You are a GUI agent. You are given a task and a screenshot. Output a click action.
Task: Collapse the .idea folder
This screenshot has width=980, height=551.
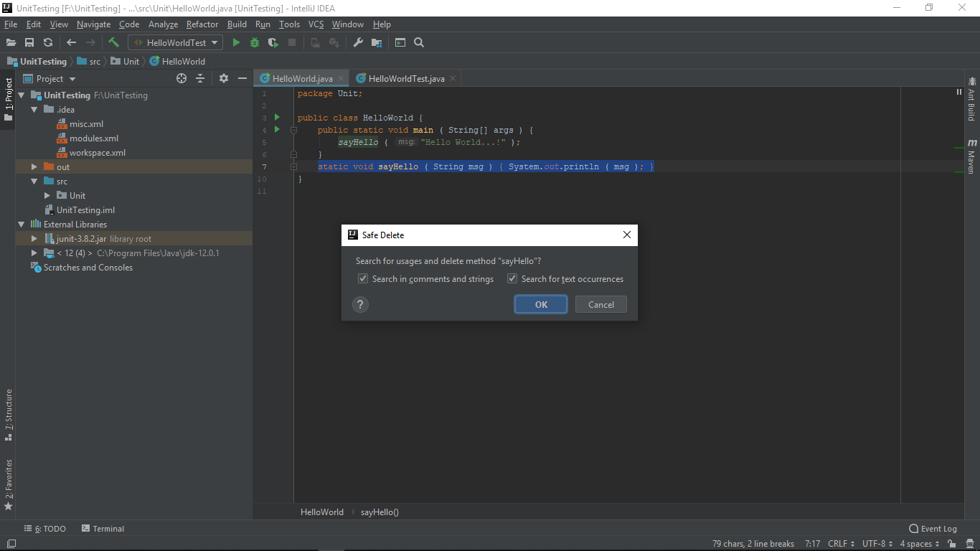coord(34,110)
